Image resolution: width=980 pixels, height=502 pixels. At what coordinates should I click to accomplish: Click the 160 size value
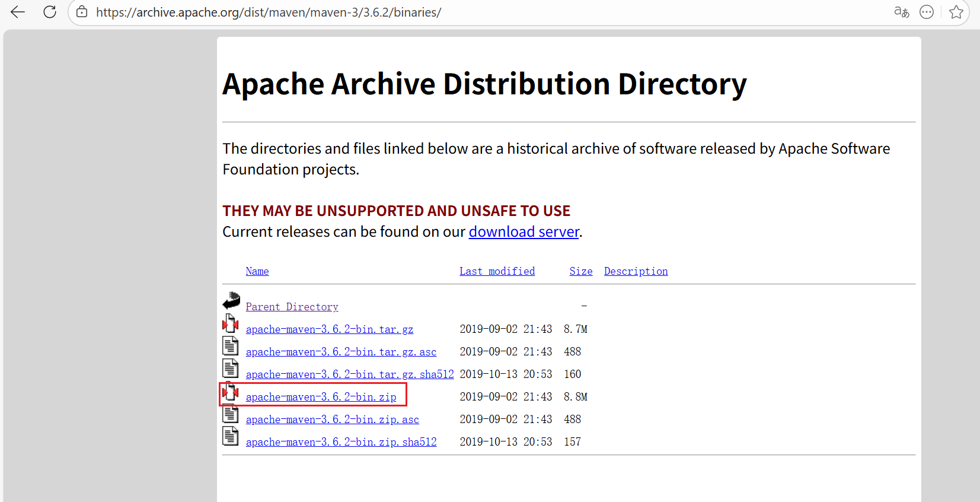click(x=573, y=374)
